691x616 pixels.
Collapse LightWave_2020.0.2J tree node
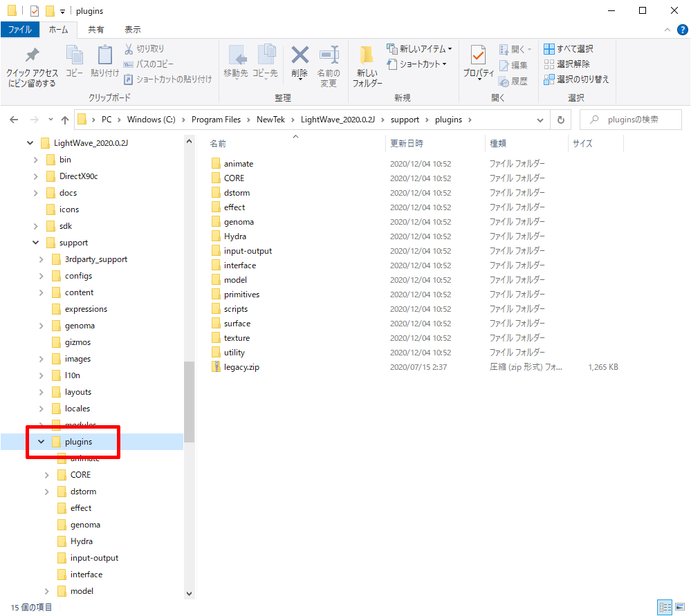pyautogui.click(x=30, y=142)
